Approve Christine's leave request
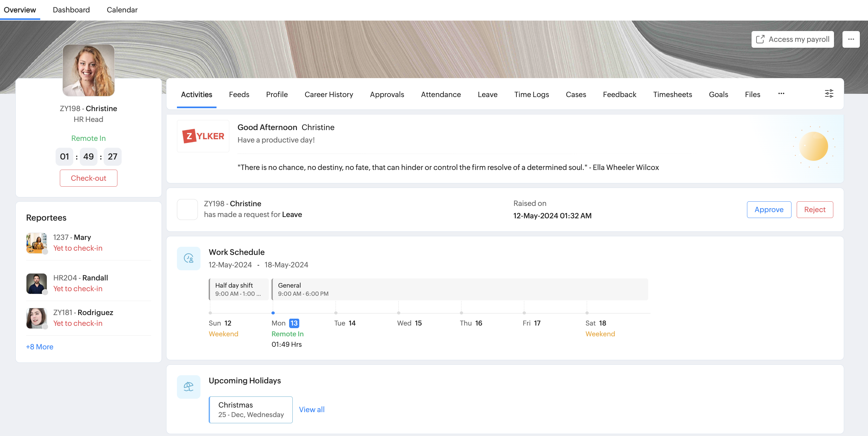Image resolution: width=868 pixels, height=436 pixels. coord(769,210)
